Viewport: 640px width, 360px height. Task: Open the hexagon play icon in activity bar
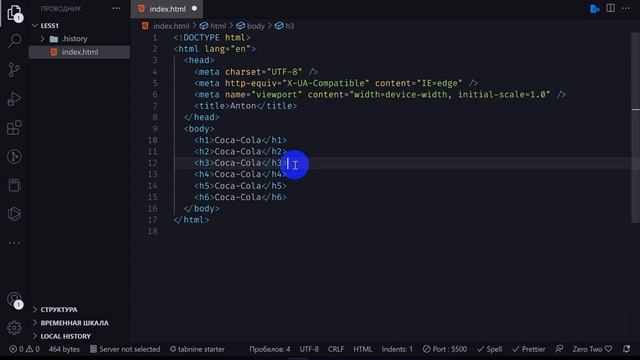(x=14, y=214)
